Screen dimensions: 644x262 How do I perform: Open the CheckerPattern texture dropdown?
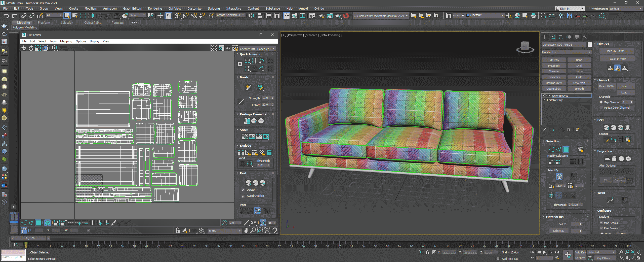pyautogui.click(x=257, y=49)
